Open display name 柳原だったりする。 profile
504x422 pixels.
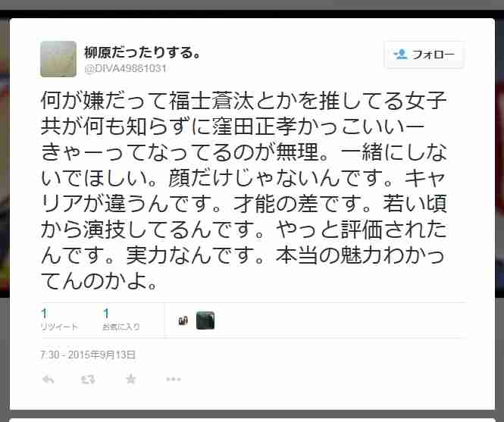pos(142,52)
